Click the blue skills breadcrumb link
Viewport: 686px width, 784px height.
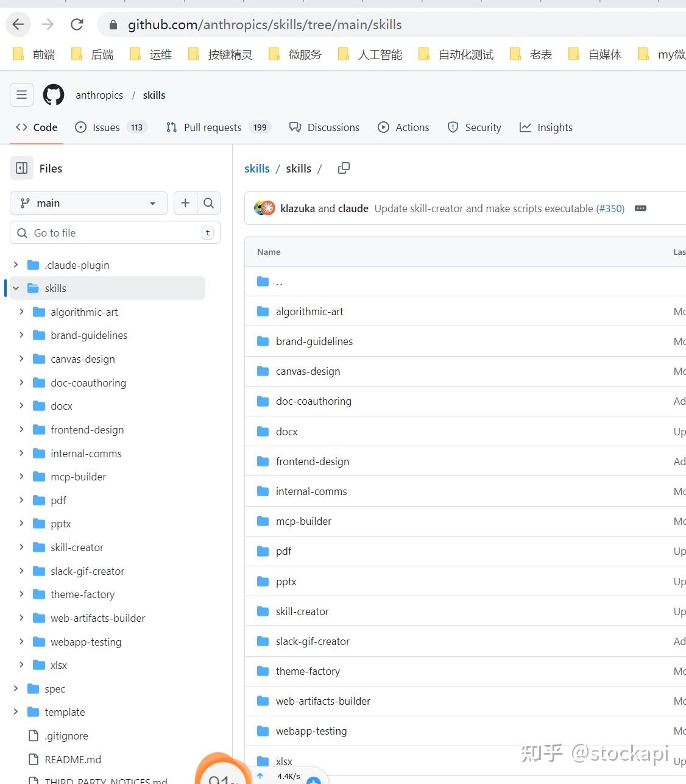257,169
